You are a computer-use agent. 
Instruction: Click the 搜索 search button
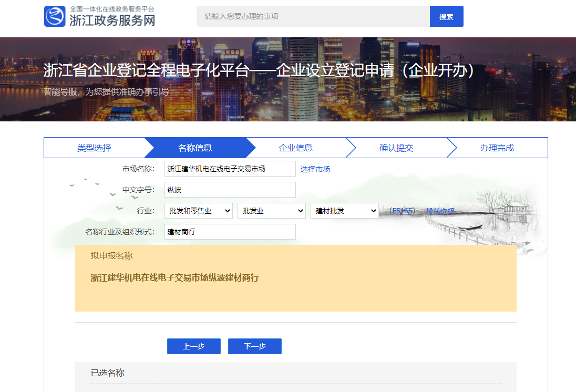click(x=446, y=16)
